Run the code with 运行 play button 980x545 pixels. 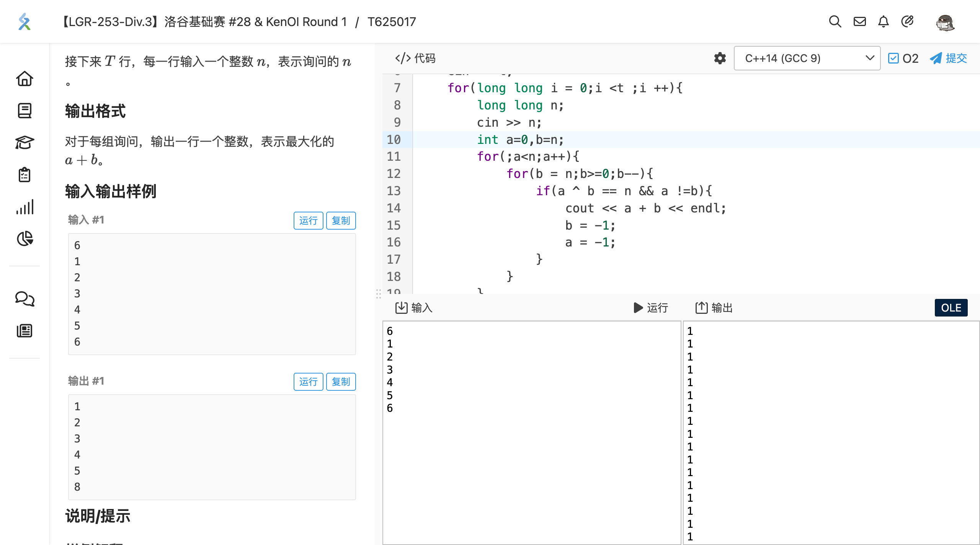pyautogui.click(x=651, y=308)
